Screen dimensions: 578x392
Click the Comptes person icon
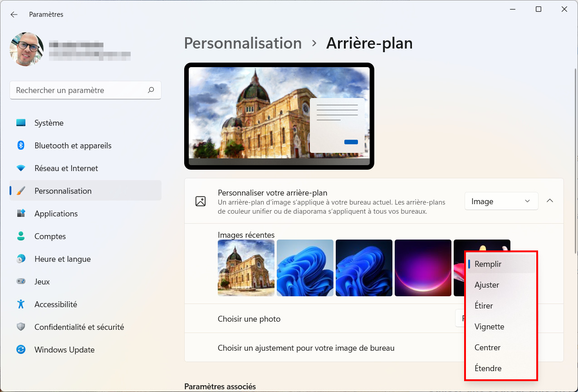click(x=21, y=236)
